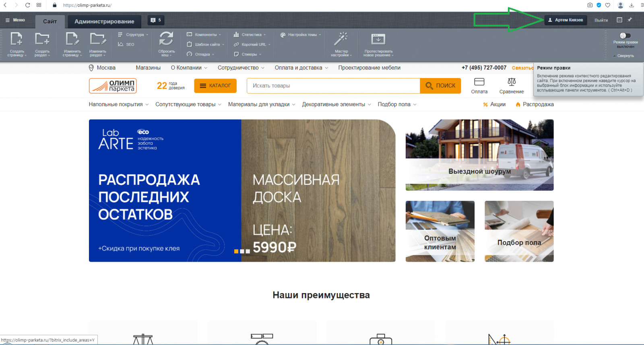
Task: Open the Магазины link
Action: 148,68
